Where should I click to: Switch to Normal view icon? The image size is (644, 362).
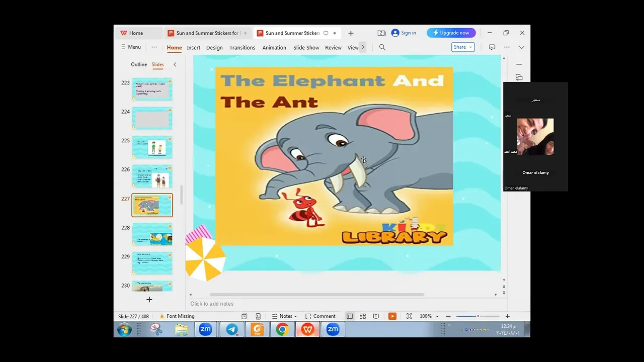coord(350,316)
